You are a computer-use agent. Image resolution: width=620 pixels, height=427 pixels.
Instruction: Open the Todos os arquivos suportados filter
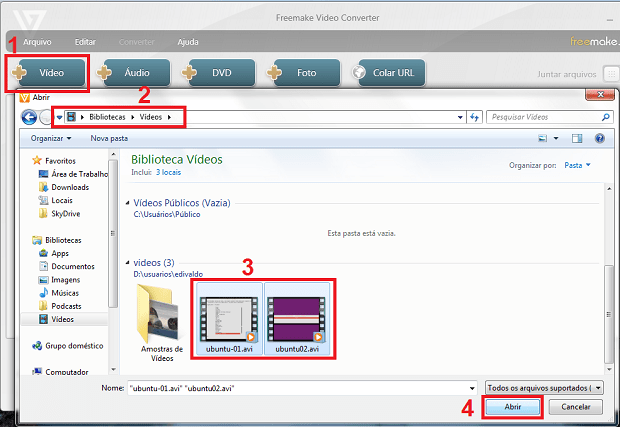(544, 388)
